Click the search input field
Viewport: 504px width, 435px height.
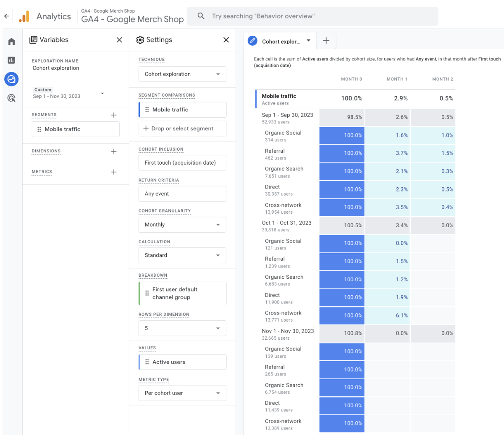pyautogui.click(x=312, y=16)
